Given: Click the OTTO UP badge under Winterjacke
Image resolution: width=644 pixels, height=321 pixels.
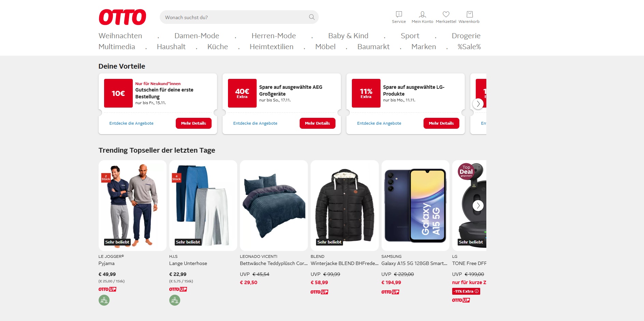Looking at the screenshot, I should pos(319,292).
